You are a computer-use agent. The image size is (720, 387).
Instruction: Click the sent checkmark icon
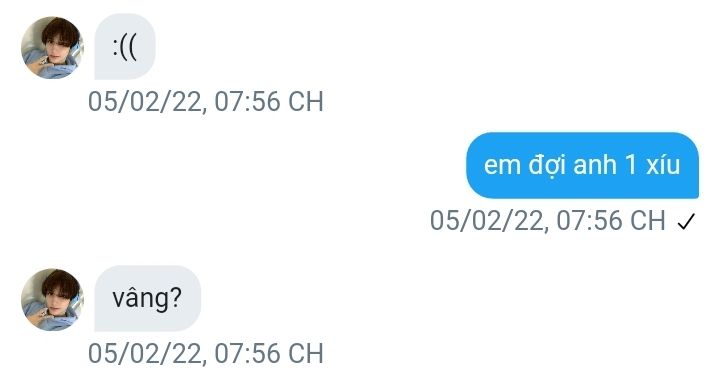(x=686, y=222)
